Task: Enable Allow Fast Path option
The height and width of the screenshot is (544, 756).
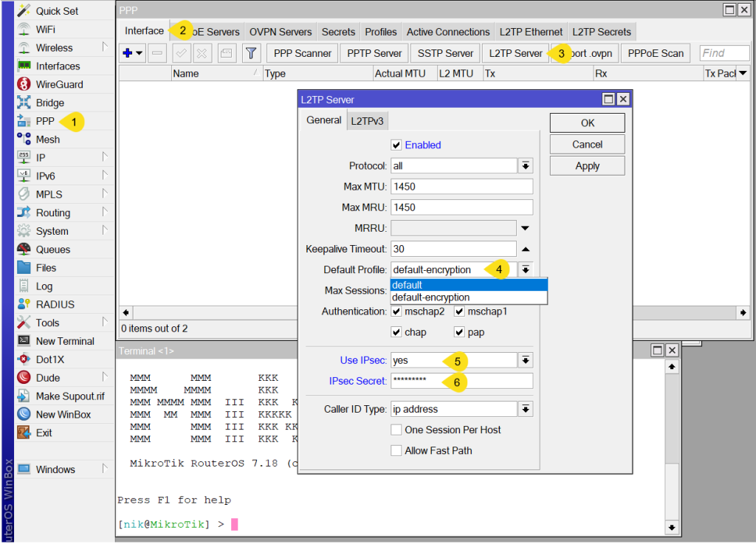Action: [x=396, y=450]
